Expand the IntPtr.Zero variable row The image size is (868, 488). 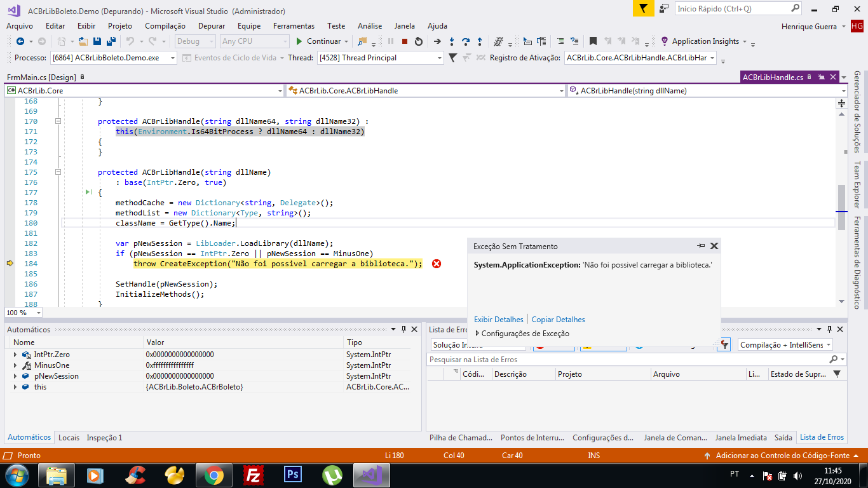15,355
